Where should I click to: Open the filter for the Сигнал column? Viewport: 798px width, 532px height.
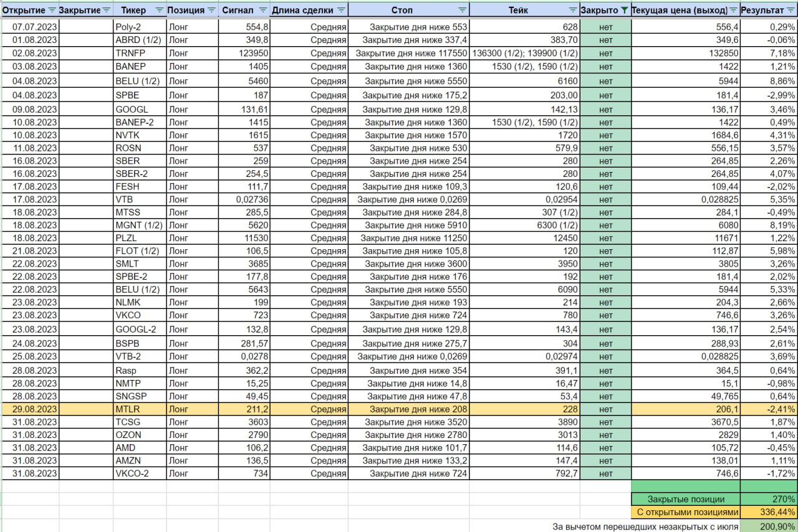coord(262,11)
